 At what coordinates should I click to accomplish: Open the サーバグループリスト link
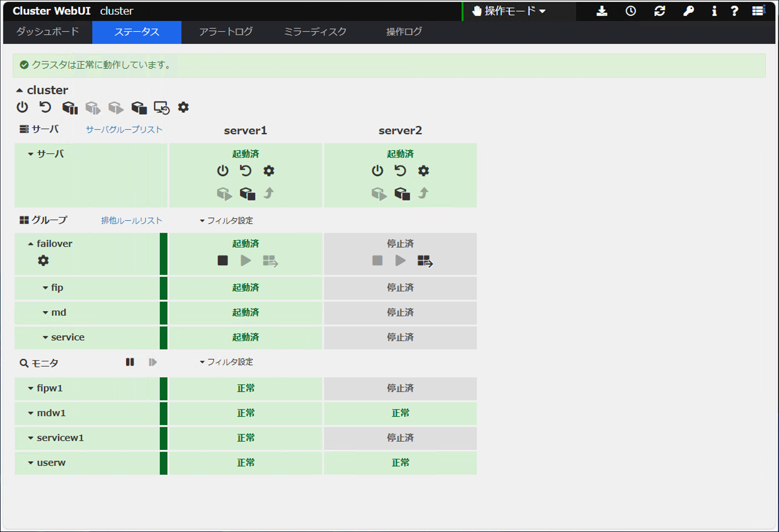tap(124, 129)
